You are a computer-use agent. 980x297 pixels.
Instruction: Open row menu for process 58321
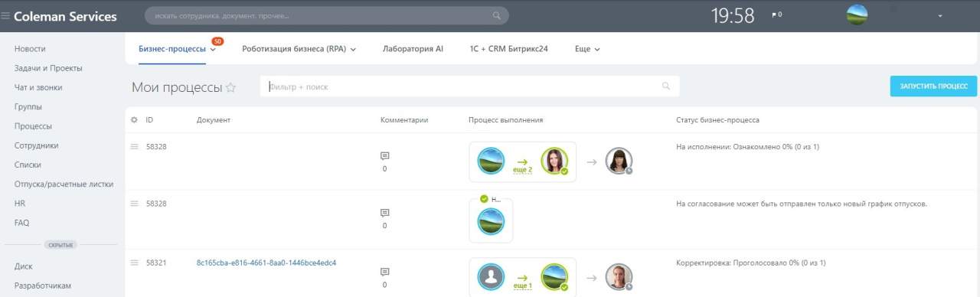tap(134, 263)
